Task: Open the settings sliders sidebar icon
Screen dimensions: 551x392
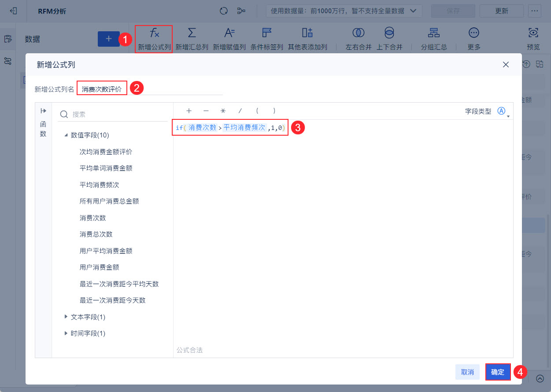Action: click(7, 61)
